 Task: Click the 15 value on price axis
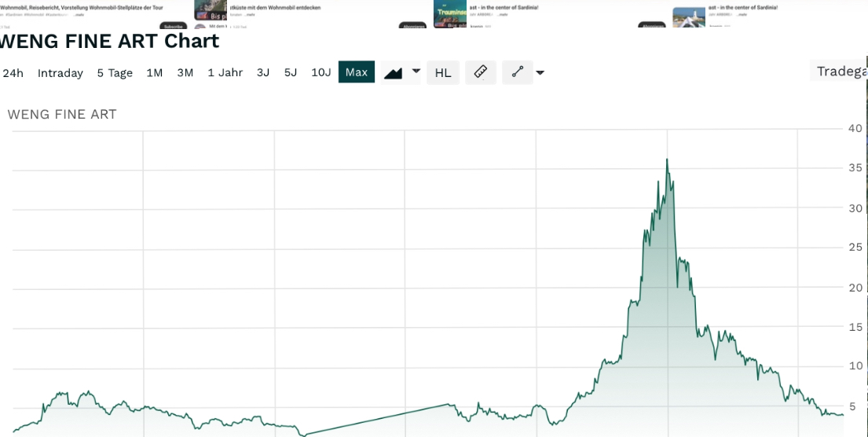click(x=855, y=327)
